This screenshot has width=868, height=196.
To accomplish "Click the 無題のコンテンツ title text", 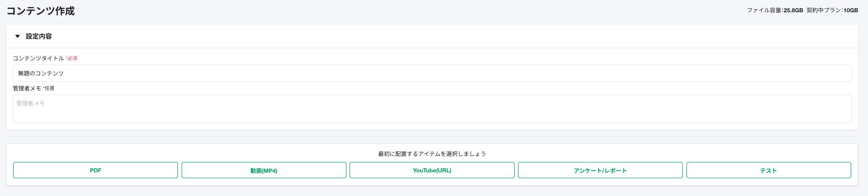I will pyautogui.click(x=41, y=73).
